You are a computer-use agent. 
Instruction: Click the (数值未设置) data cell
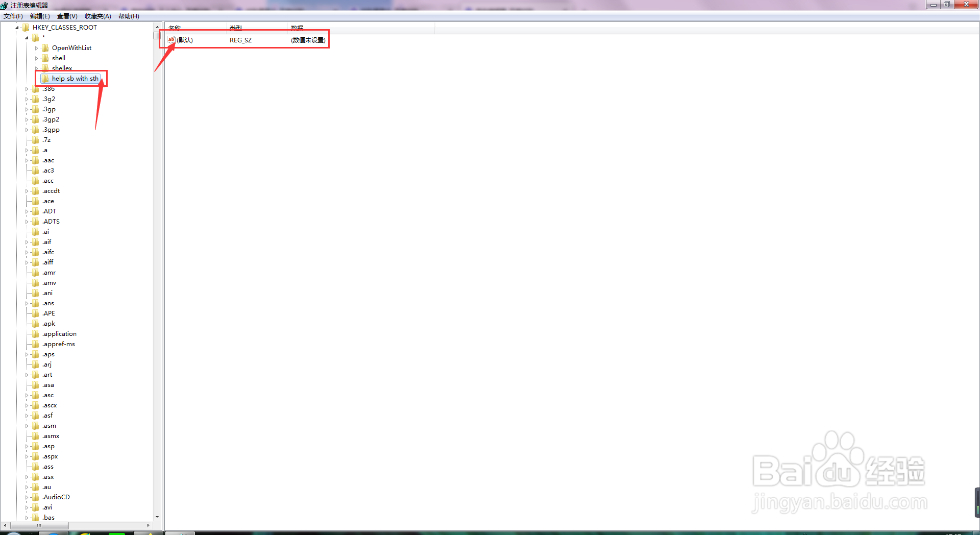[308, 40]
